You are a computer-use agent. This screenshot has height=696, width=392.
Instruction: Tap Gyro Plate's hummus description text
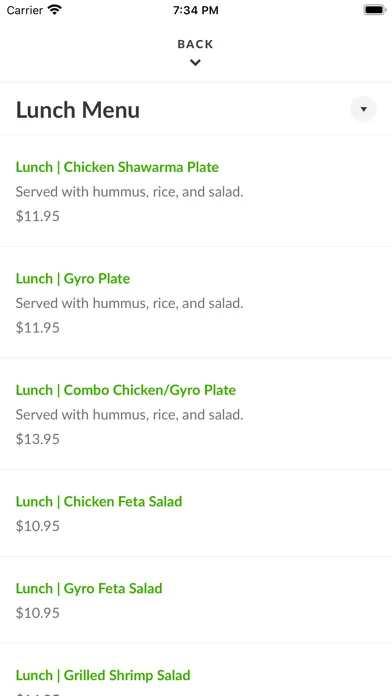[130, 303]
